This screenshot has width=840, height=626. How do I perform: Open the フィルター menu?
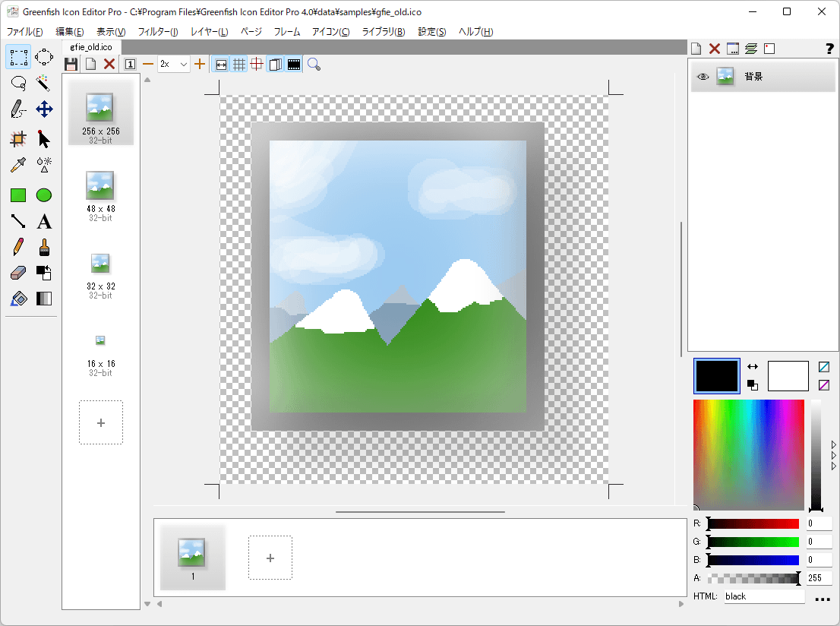pyautogui.click(x=157, y=32)
